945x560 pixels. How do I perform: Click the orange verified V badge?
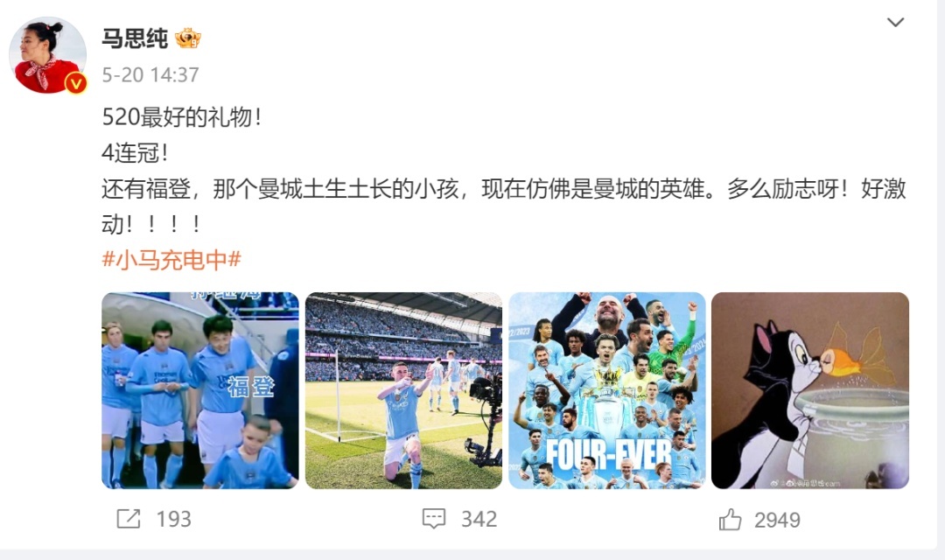point(76,83)
